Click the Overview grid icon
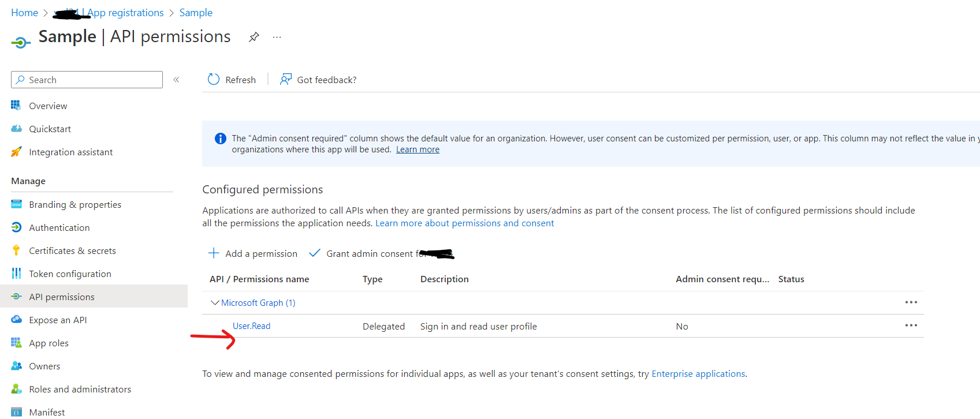 [16, 105]
